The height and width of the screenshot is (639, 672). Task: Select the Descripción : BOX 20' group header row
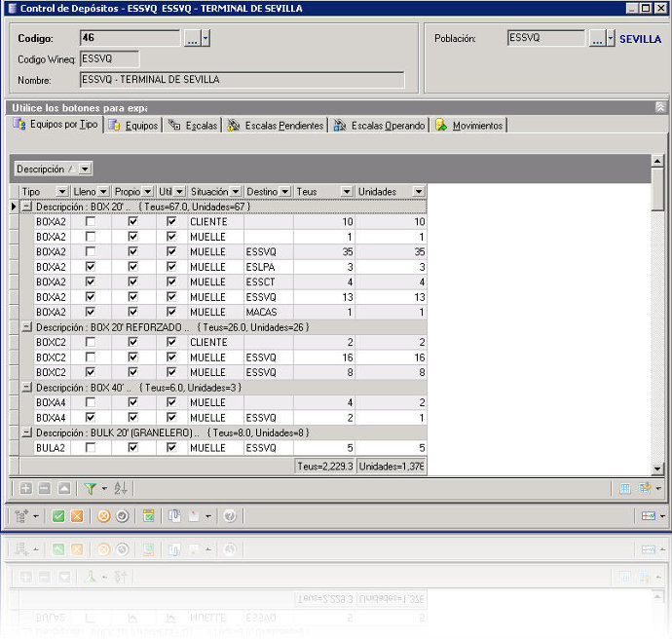(223, 207)
